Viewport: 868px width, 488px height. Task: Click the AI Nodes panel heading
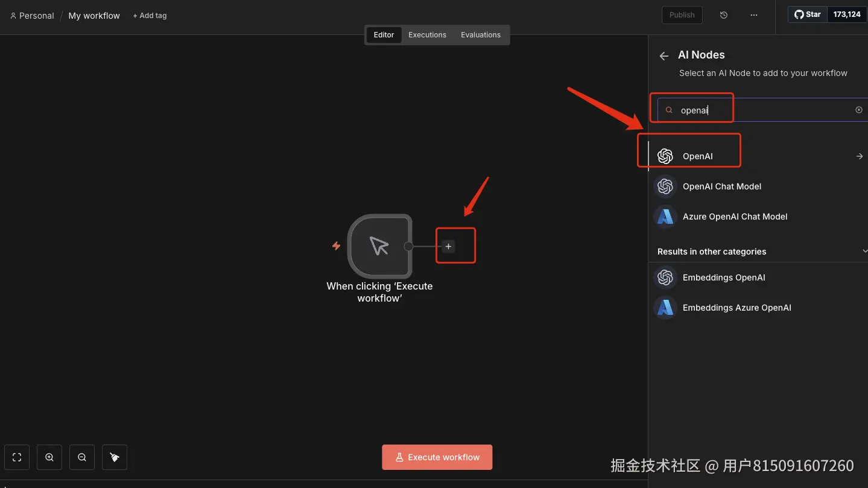pyautogui.click(x=702, y=55)
